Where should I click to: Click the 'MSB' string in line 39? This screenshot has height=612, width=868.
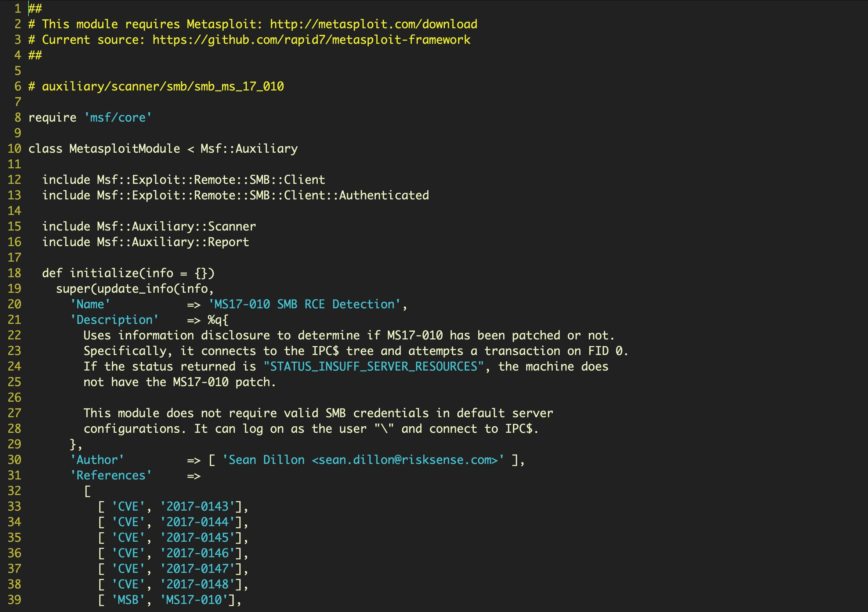128,600
